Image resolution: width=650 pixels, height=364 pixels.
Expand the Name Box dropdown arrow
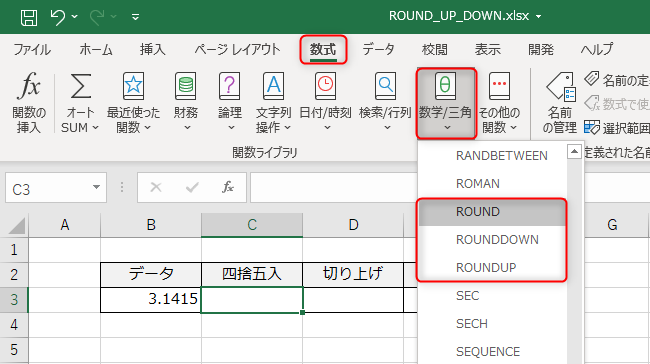(96, 187)
